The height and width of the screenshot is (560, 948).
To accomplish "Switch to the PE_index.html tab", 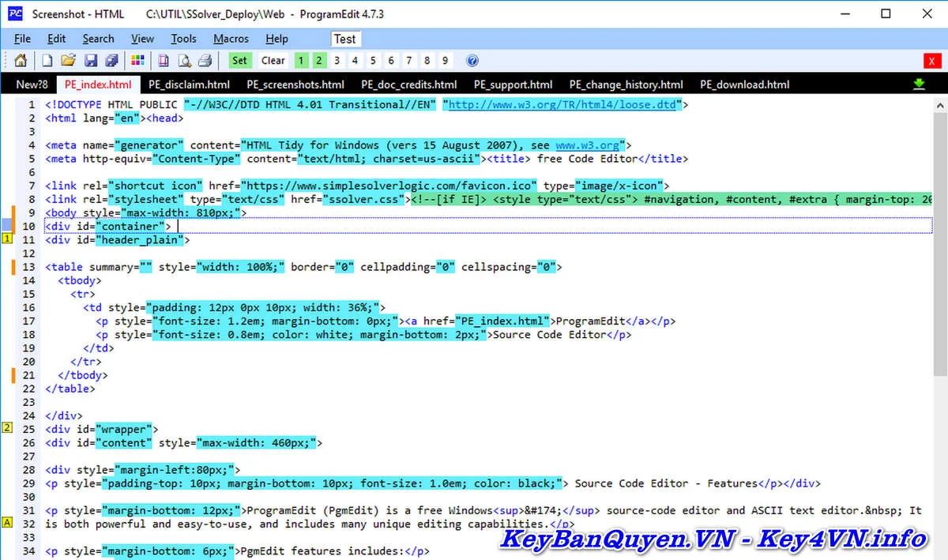I will (x=98, y=85).
